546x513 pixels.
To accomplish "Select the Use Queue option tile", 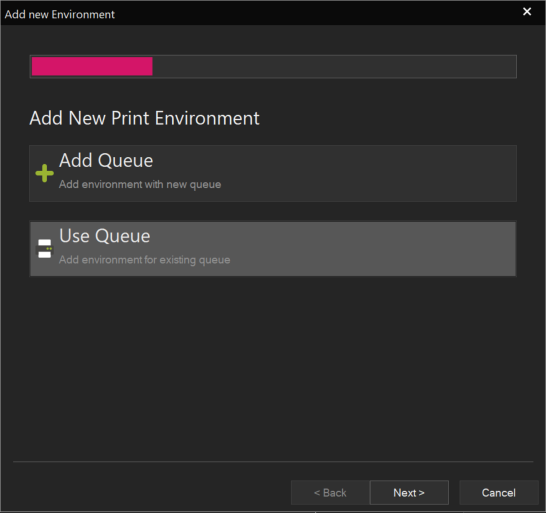I will [273, 249].
